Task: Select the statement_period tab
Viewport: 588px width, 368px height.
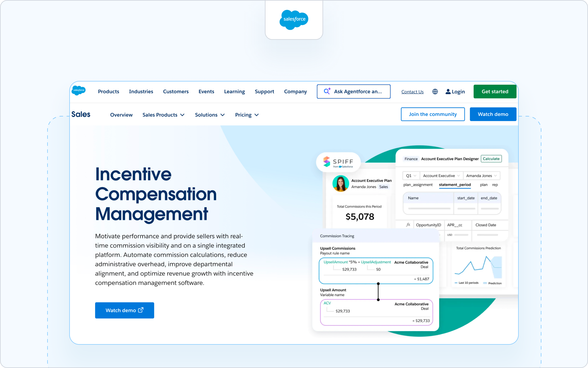Action: pyautogui.click(x=455, y=185)
